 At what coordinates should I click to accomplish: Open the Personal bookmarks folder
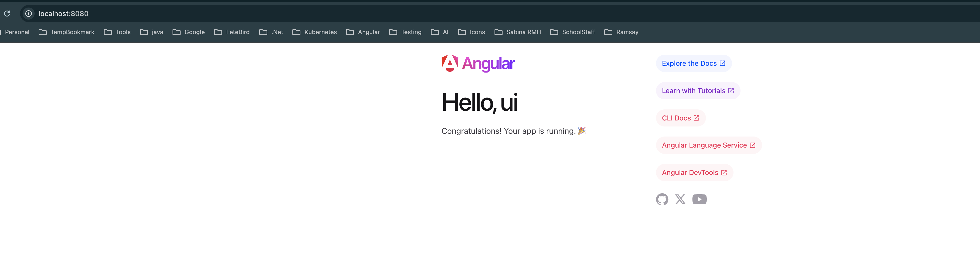click(15, 32)
